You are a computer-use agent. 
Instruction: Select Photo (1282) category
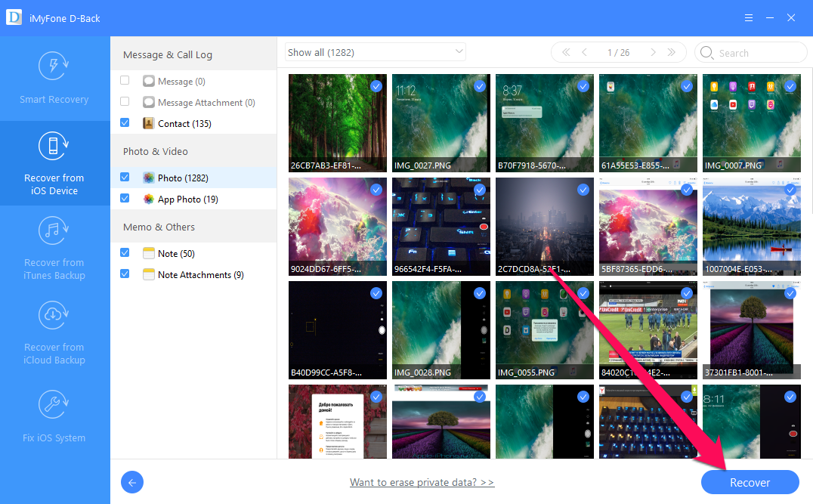(x=183, y=178)
